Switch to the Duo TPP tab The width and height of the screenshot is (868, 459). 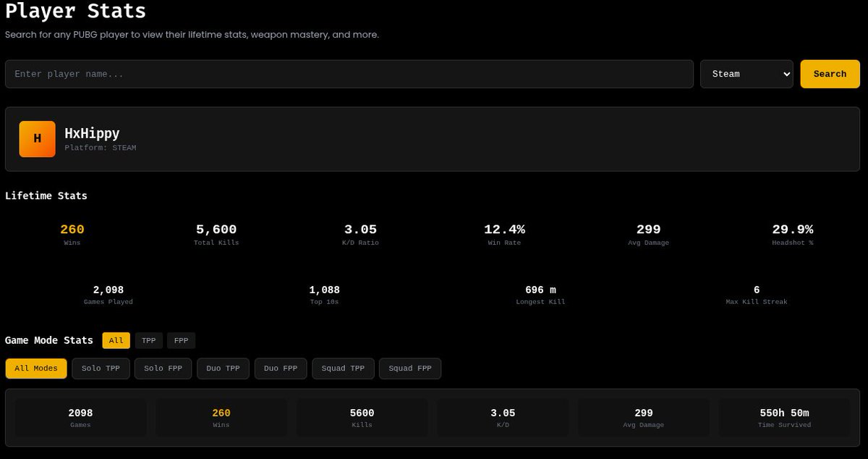(x=223, y=369)
